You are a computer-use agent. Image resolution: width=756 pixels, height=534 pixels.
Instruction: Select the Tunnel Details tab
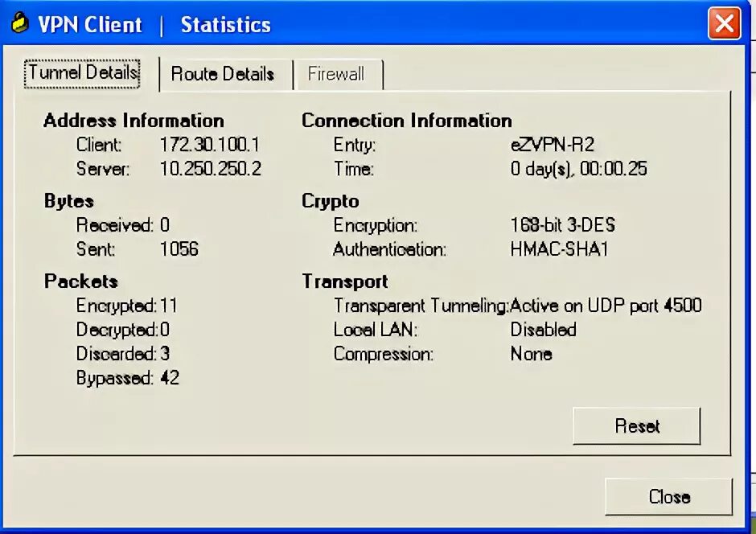coord(82,73)
